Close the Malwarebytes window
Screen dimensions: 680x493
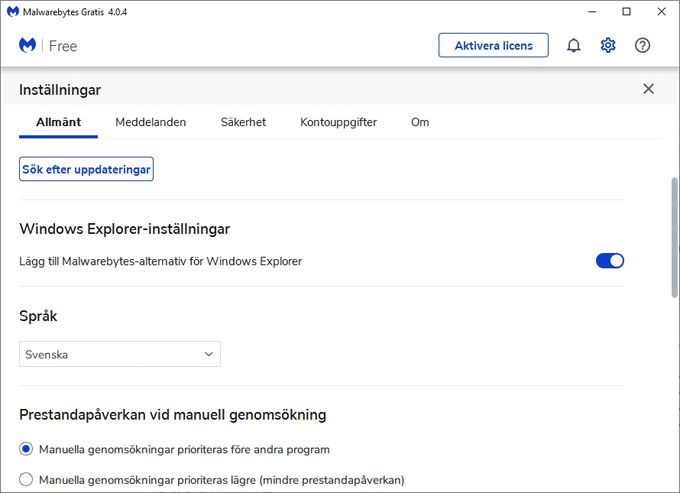(x=661, y=12)
